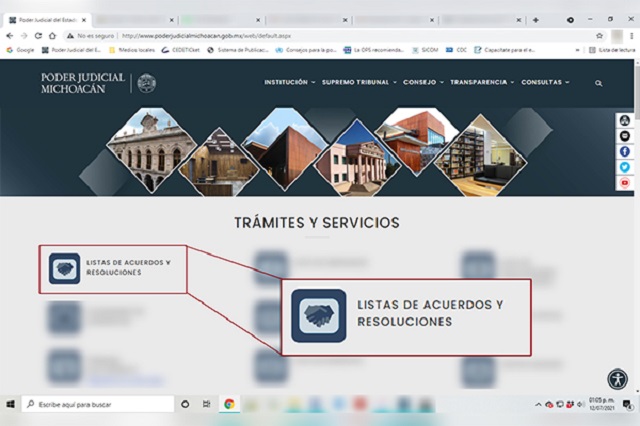Viewport: 640px width, 426px height.
Task: Click the top person icon in social sidebar
Action: [x=624, y=120]
